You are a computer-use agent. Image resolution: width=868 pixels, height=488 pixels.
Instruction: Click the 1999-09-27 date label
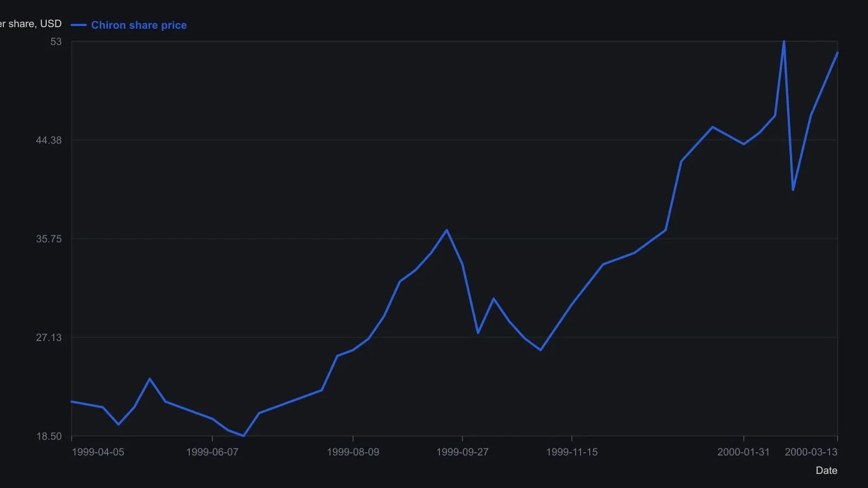[462, 452]
